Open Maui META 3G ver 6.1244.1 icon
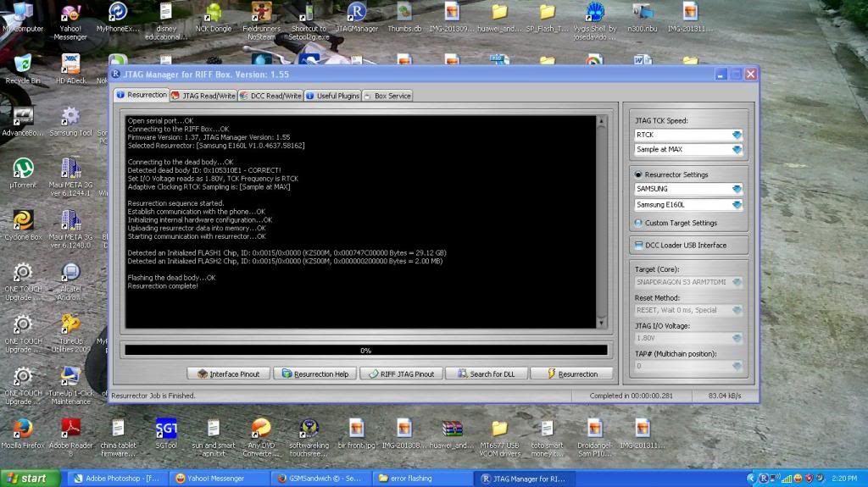The image size is (868, 487). tap(70, 177)
